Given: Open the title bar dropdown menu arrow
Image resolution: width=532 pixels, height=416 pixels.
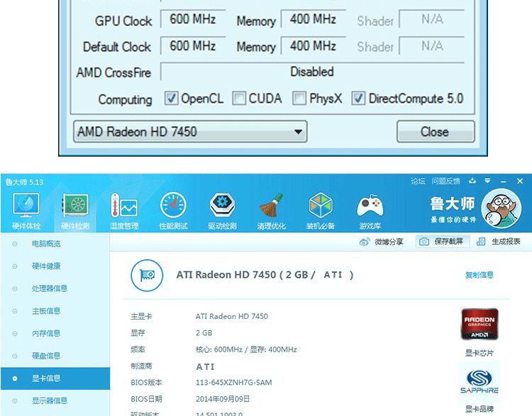Looking at the screenshot, I should click(487, 181).
